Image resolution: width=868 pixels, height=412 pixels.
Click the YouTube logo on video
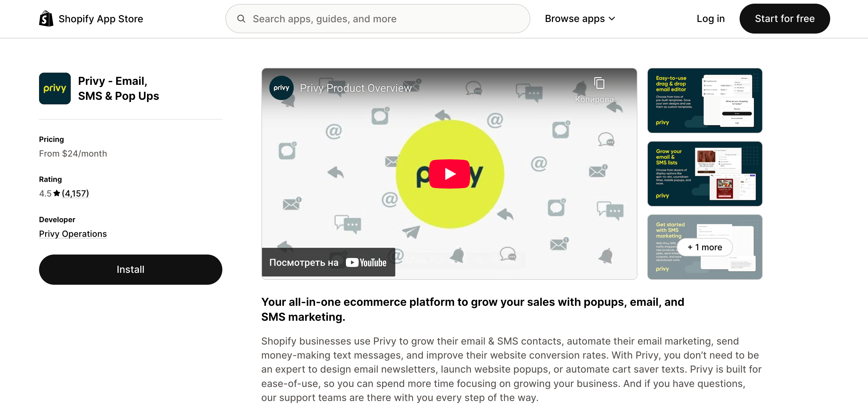(x=366, y=262)
